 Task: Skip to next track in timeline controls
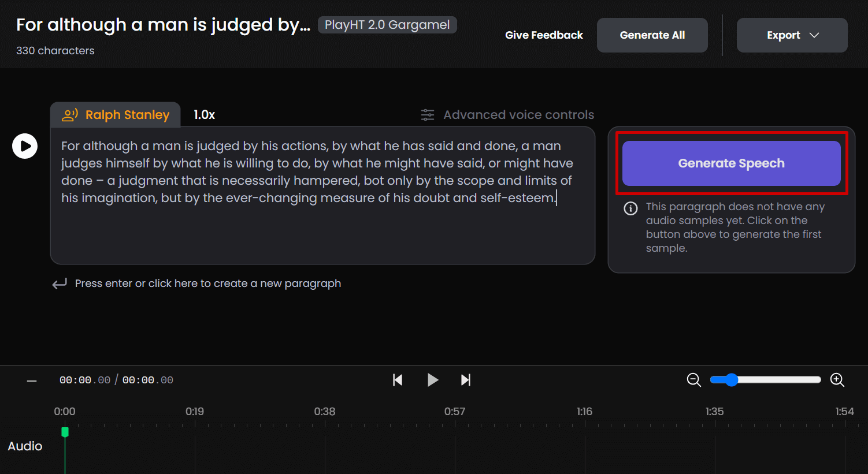[x=465, y=380]
